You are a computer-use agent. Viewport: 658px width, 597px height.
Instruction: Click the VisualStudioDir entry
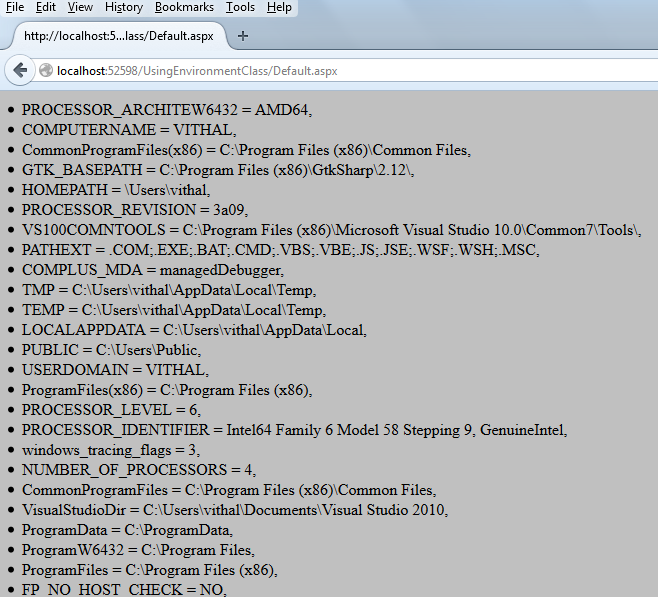click(x=235, y=510)
